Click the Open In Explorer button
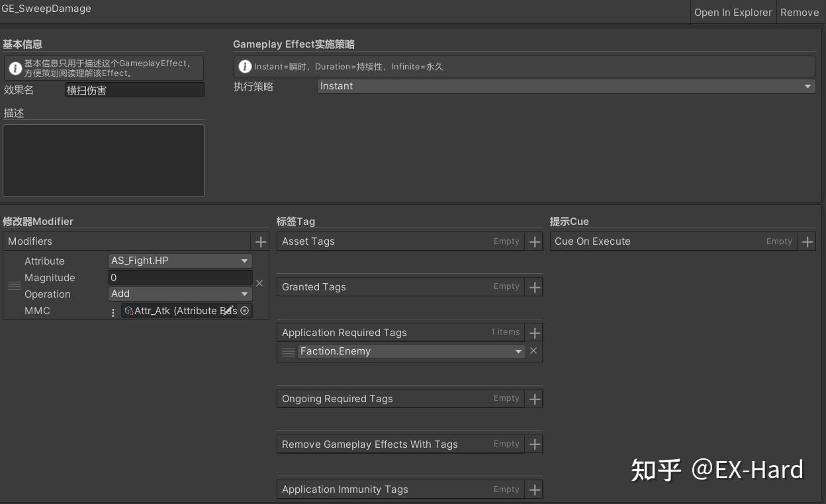The image size is (826, 504). pos(733,12)
